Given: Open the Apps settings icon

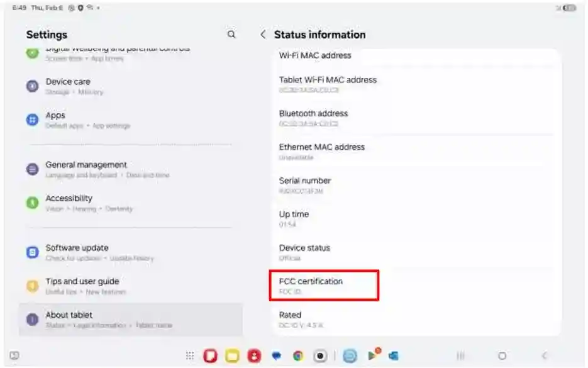Looking at the screenshot, I should [32, 120].
